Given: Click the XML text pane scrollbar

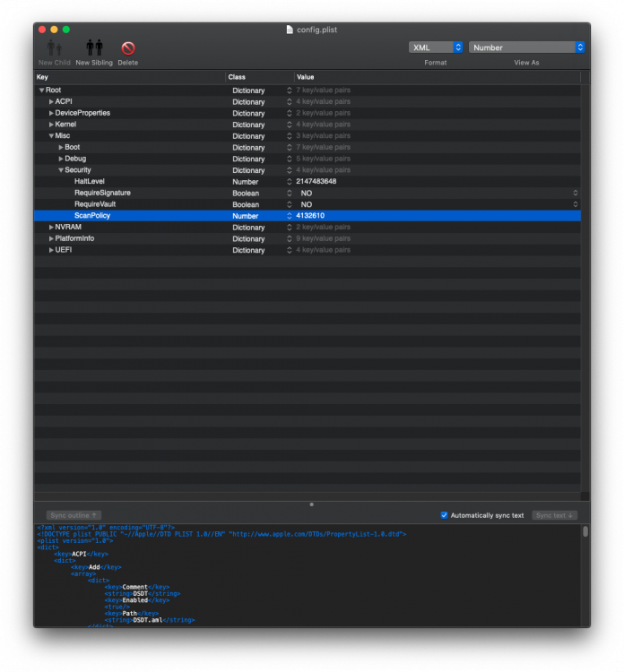Looking at the screenshot, I should (x=585, y=532).
